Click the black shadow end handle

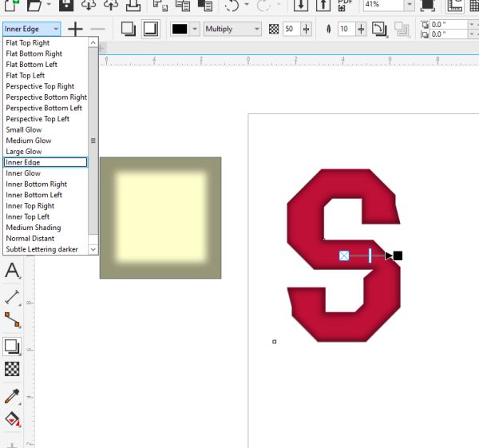398,256
